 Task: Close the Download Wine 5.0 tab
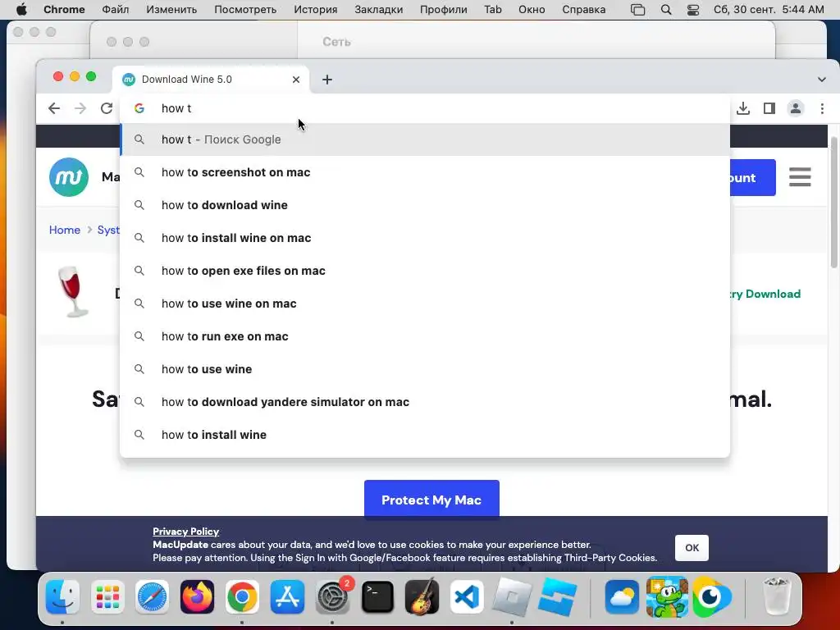coord(295,80)
